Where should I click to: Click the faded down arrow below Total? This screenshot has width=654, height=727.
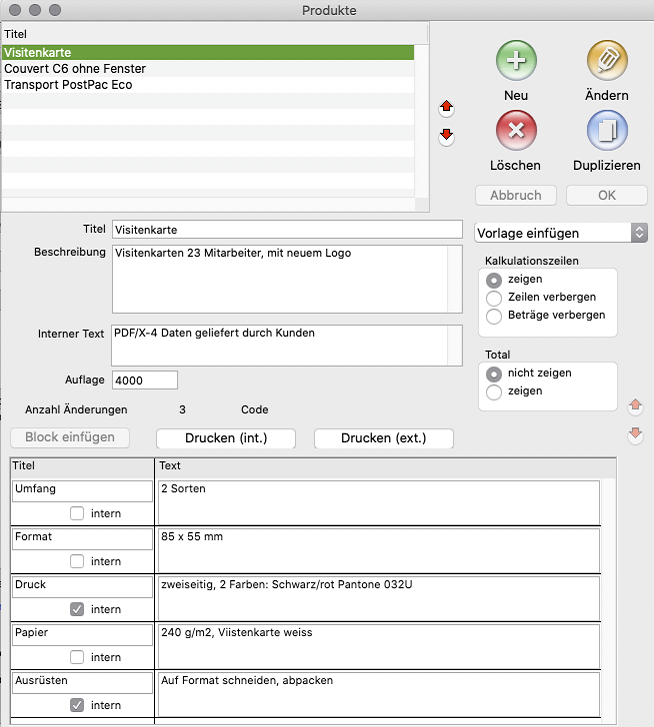click(x=634, y=435)
